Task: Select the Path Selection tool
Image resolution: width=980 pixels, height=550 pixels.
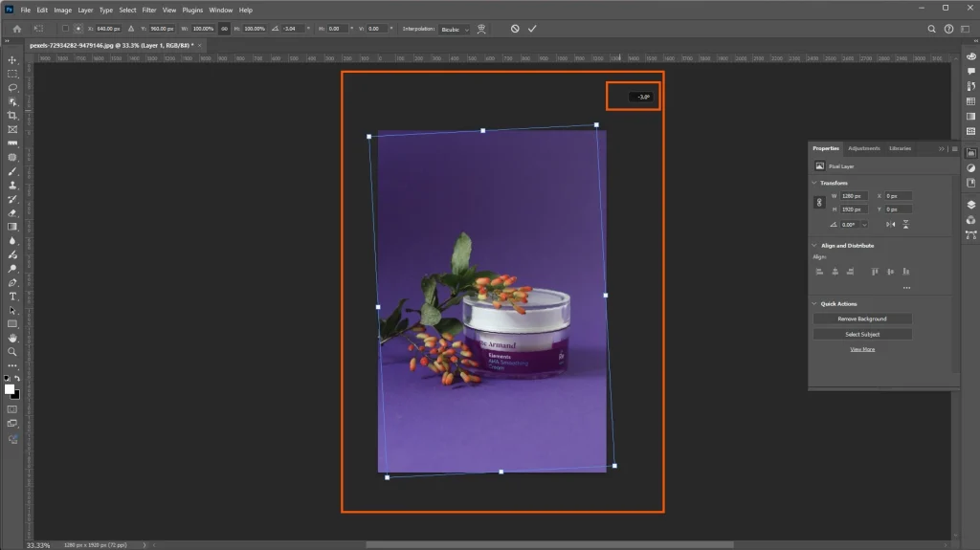Action: [x=11, y=310]
